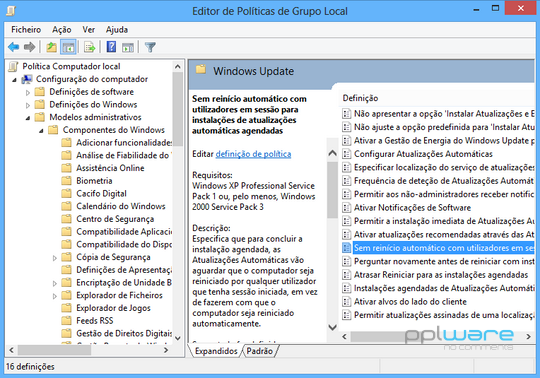Click the tree pane scroll up arrow
Image resolution: width=540 pixels, height=378 pixels.
[x=178, y=66]
